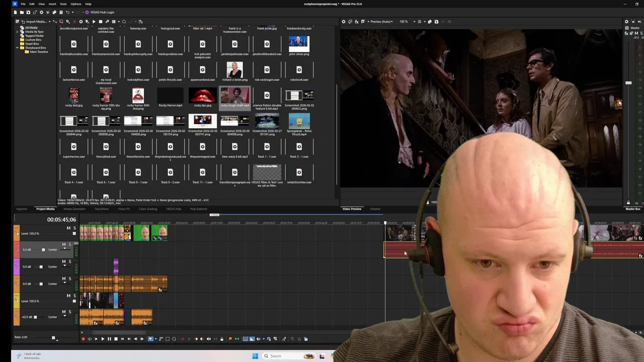Stop media preview with the square icon
644x362 pixels.
click(101, 22)
